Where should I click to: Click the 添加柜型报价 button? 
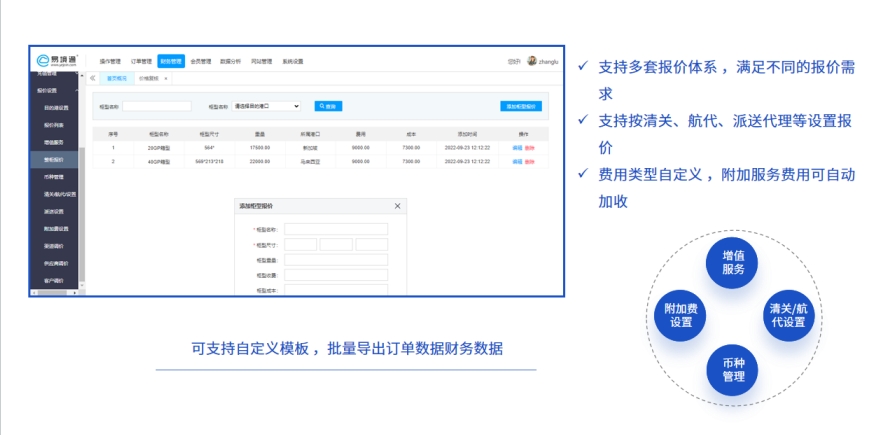[521, 105]
